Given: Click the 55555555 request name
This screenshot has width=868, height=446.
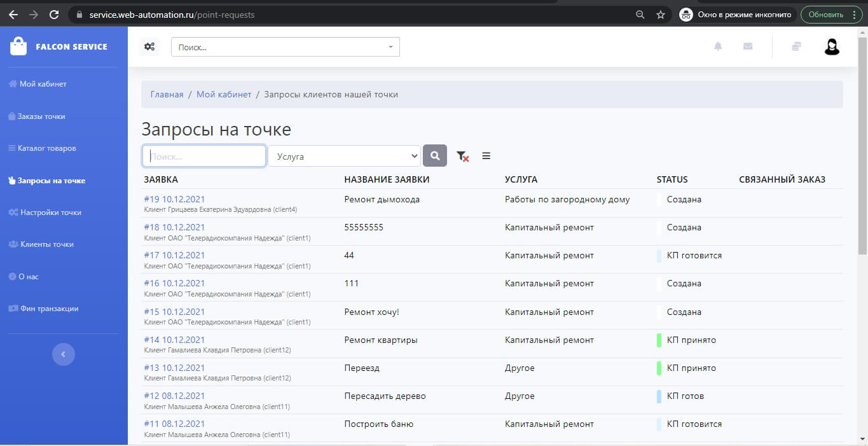Looking at the screenshot, I should 364,227.
